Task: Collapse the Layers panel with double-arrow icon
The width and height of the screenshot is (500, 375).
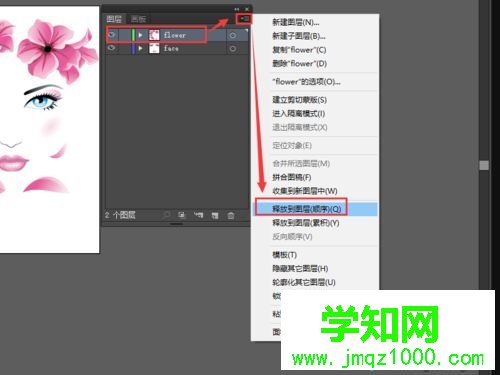Action: pos(237,9)
